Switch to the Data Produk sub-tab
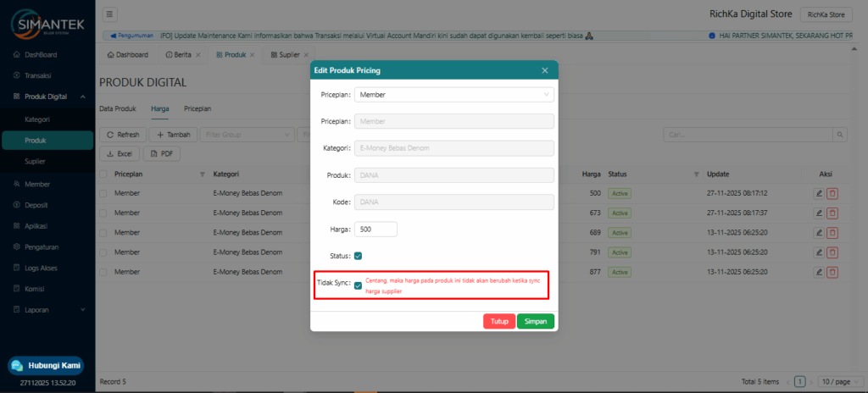 point(118,108)
